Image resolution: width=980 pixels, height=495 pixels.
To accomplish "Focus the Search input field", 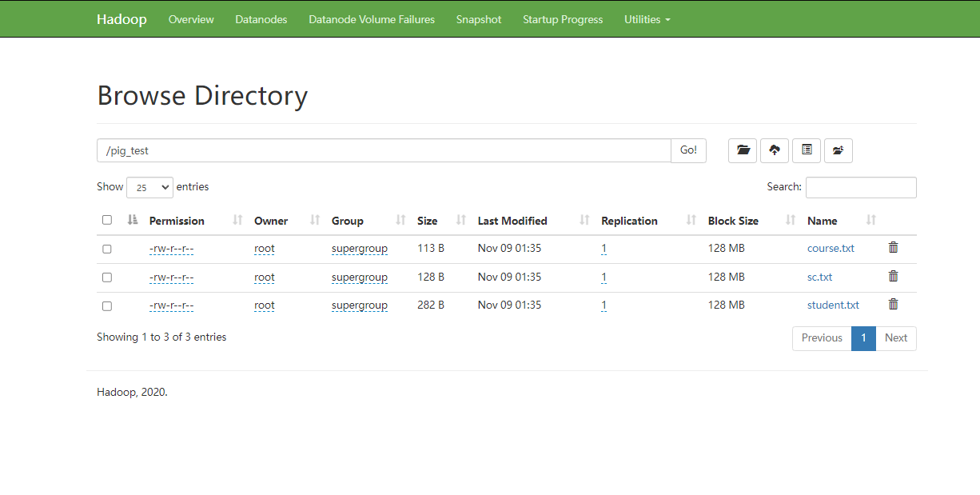I will [860, 187].
